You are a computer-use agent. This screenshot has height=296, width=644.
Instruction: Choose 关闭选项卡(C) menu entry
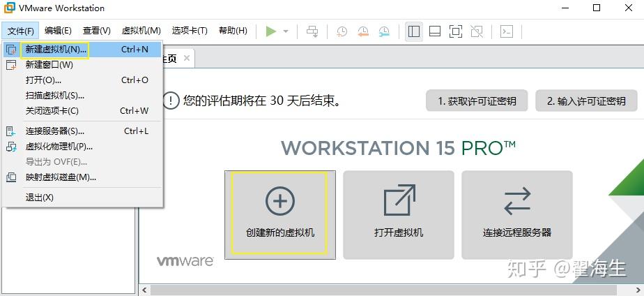82,110
